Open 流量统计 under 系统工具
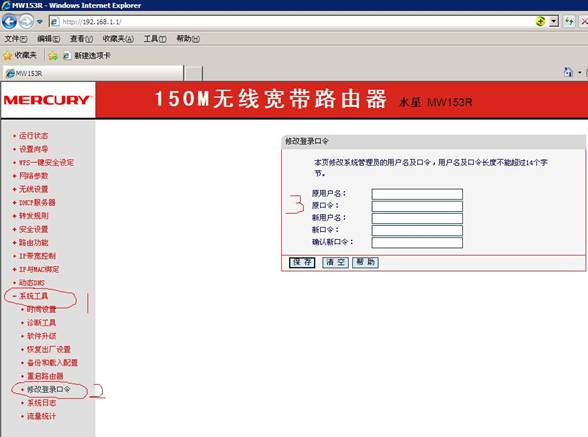588x437 pixels. pyautogui.click(x=41, y=416)
